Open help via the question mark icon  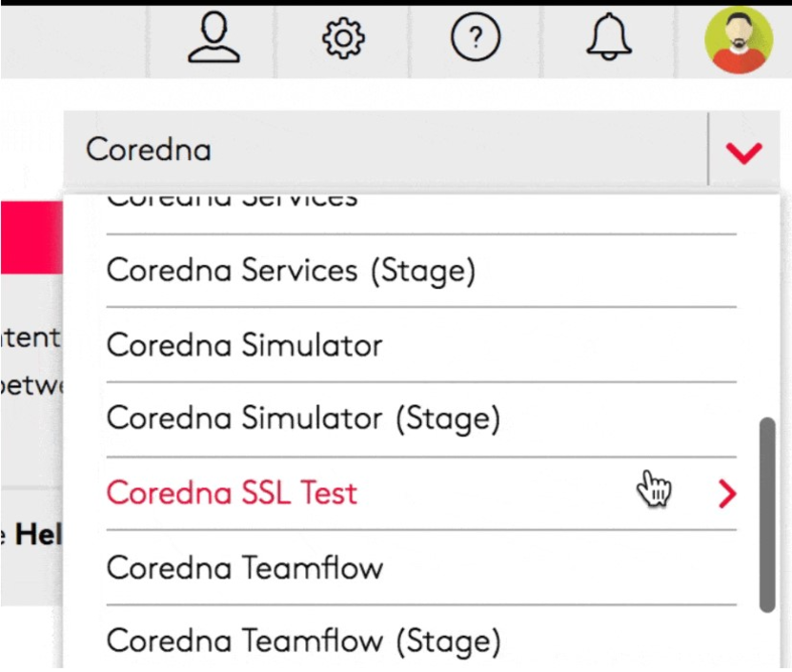click(476, 37)
